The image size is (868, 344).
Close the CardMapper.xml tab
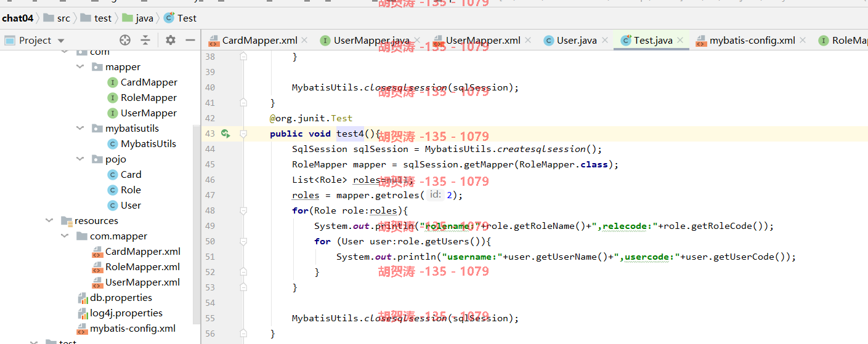pos(304,41)
